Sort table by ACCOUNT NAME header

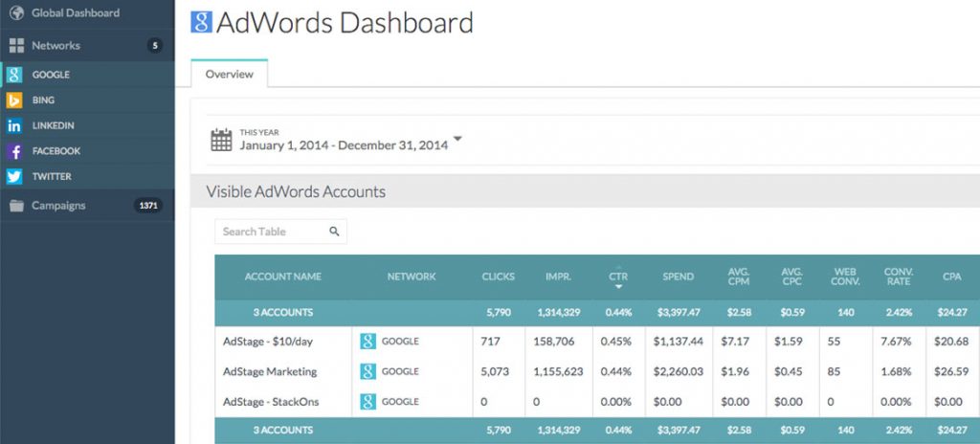coord(283,277)
